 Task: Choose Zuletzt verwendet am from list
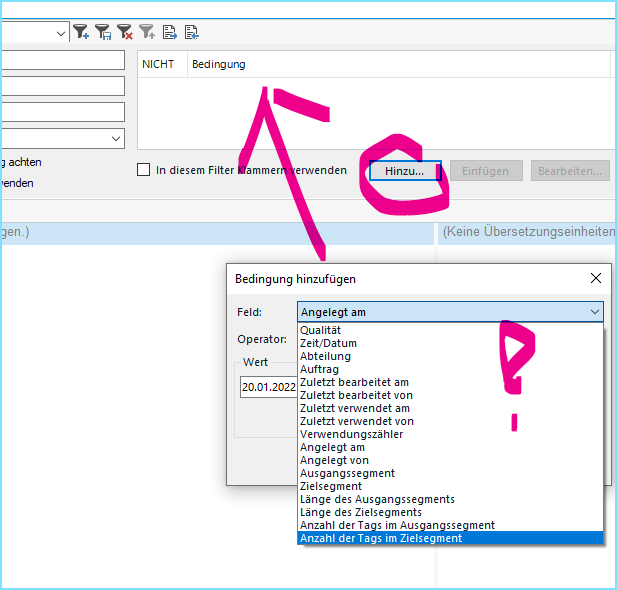(x=450, y=408)
